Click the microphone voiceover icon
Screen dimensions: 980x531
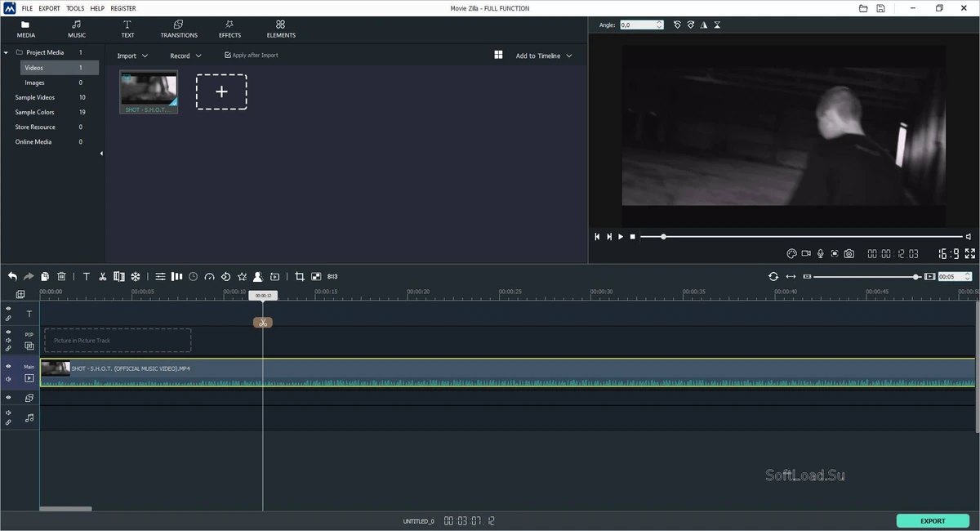(821, 253)
